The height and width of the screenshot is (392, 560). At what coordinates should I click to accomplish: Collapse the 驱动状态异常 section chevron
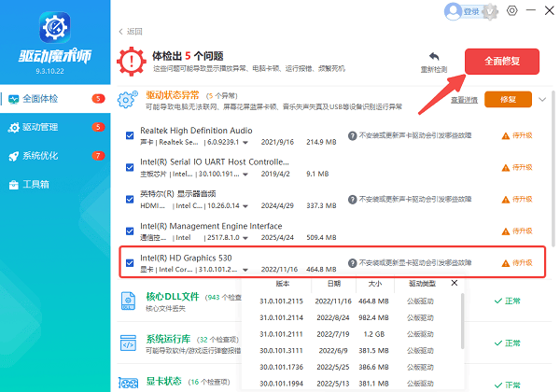(542, 100)
